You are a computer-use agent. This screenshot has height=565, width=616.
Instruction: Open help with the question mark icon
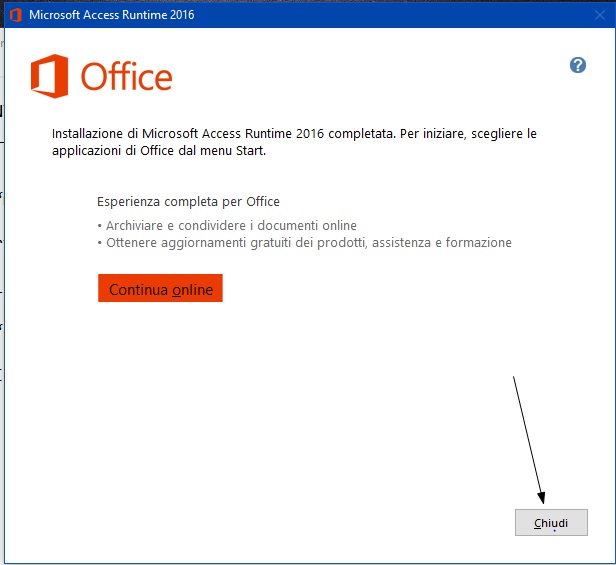point(577,65)
